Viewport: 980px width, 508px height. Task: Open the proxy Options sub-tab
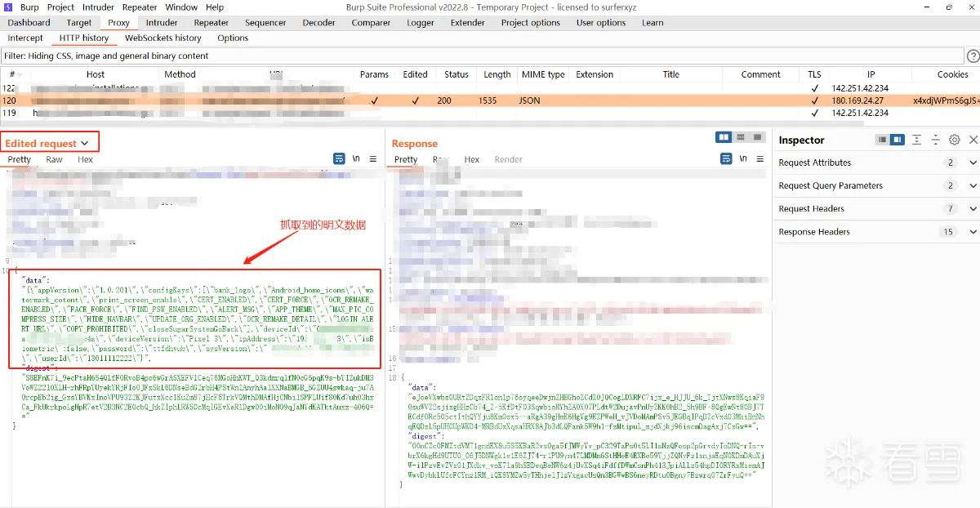[x=233, y=38]
